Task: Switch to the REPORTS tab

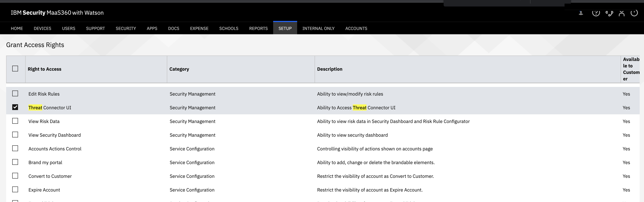Action: click(x=258, y=28)
